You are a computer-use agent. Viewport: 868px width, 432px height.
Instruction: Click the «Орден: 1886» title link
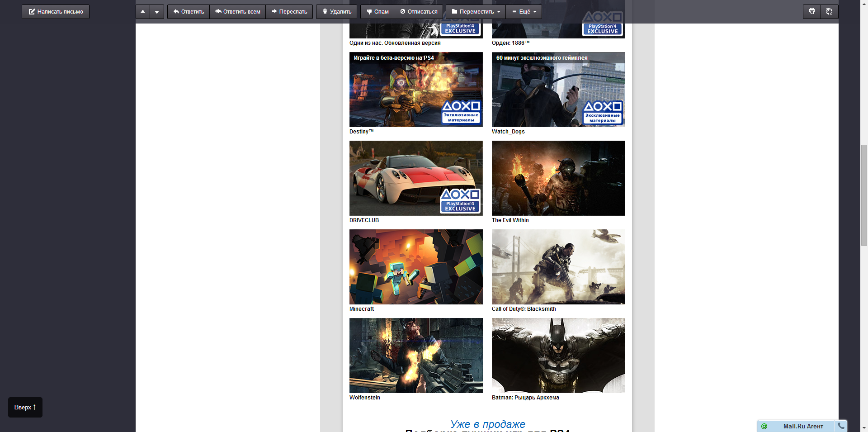click(510, 43)
